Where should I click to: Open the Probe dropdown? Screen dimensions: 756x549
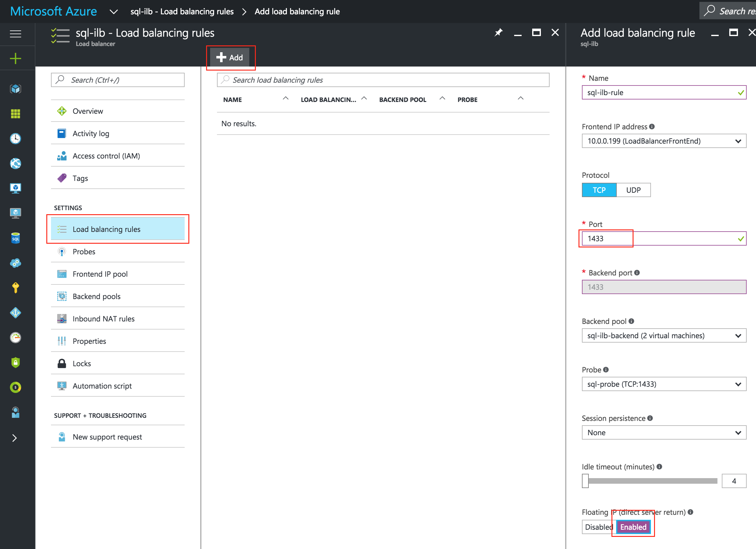pyautogui.click(x=664, y=384)
